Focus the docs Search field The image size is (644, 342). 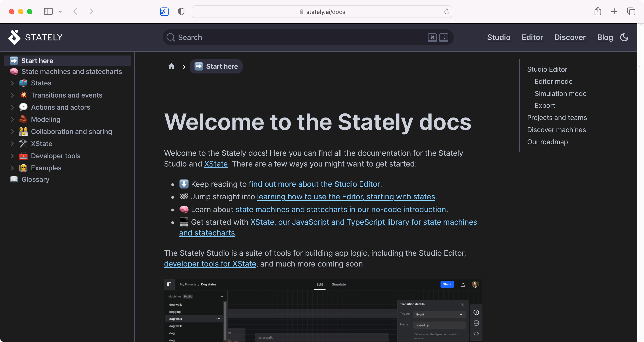tap(308, 37)
